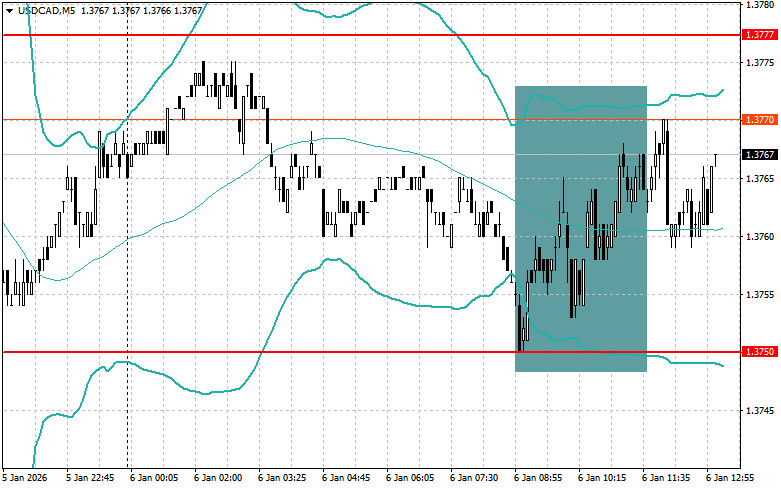Select the red horizontal line at 1.3777
Image resolution: width=781 pixels, height=489 pixels.
[x=372, y=35]
